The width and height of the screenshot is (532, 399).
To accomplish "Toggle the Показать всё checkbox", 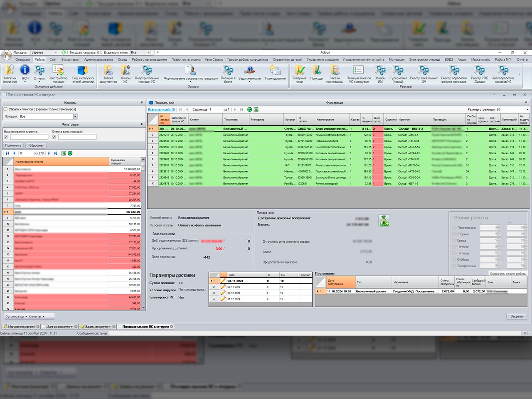I will point(151,103).
